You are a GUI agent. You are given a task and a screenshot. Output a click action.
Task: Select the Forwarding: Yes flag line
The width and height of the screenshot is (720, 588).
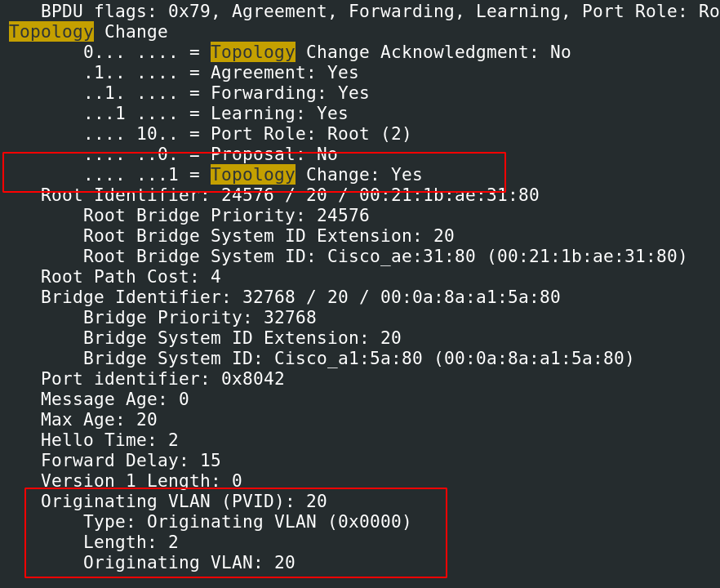[226, 93]
